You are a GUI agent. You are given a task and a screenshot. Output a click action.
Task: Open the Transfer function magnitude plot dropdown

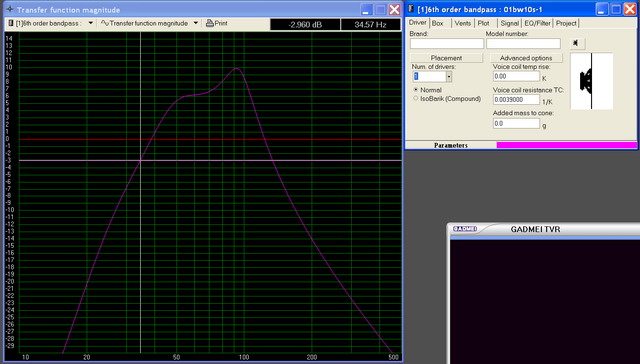pos(196,23)
